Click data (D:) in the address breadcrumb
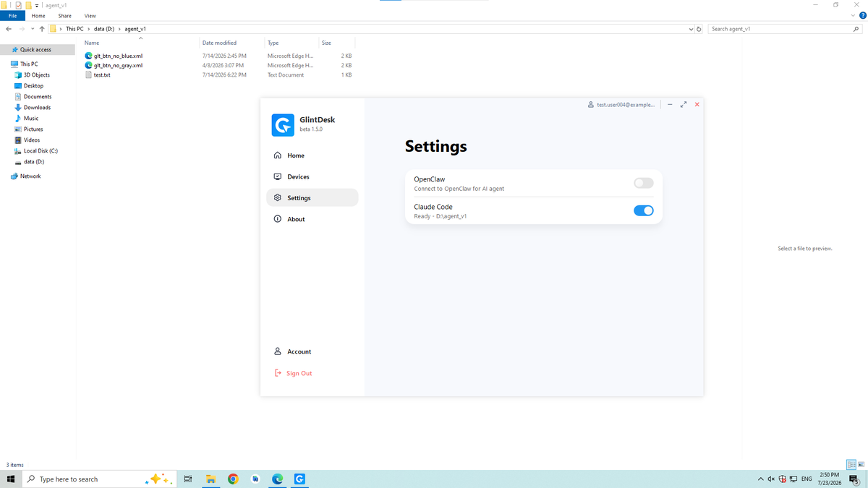The image size is (868, 488). [x=106, y=29]
